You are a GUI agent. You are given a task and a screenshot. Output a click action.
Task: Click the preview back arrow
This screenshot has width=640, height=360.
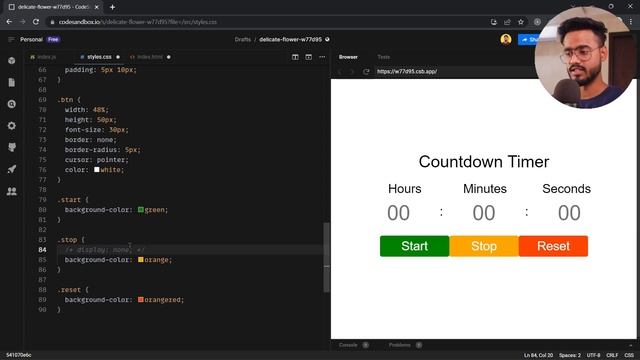340,71
